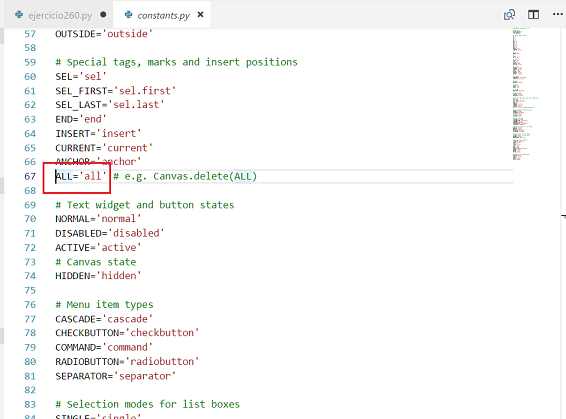Click the CASCADE='cascade' line
The height and width of the screenshot is (419, 566).
coord(104,319)
